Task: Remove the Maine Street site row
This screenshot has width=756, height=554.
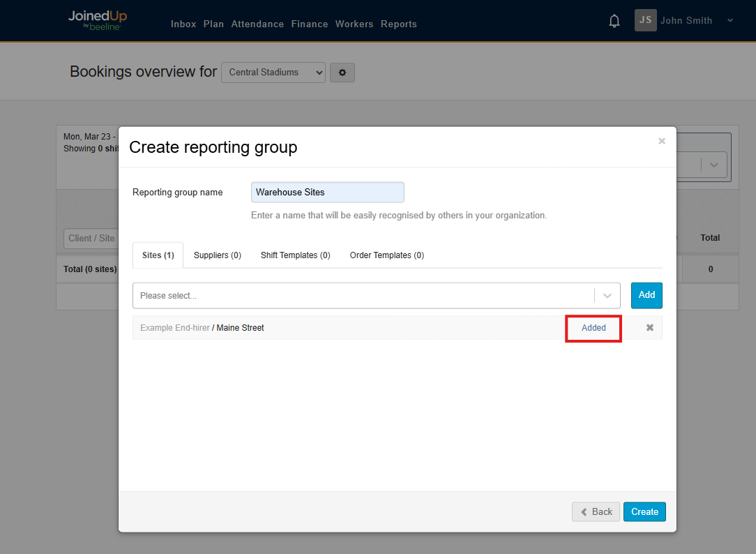Action: click(x=650, y=328)
